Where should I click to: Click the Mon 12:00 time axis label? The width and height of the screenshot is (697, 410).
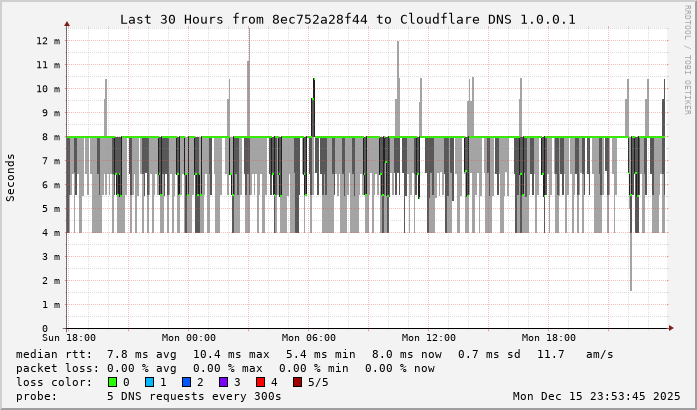tap(428, 338)
